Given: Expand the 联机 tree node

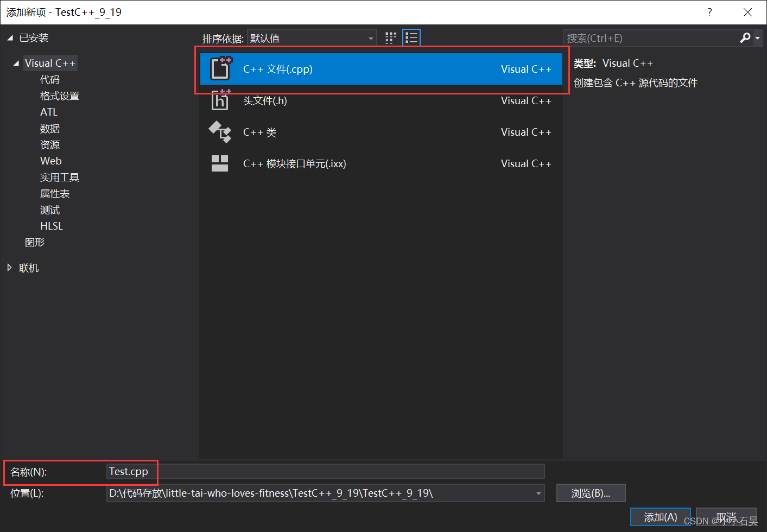Looking at the screenshot, I should click(x=9, y=268).
